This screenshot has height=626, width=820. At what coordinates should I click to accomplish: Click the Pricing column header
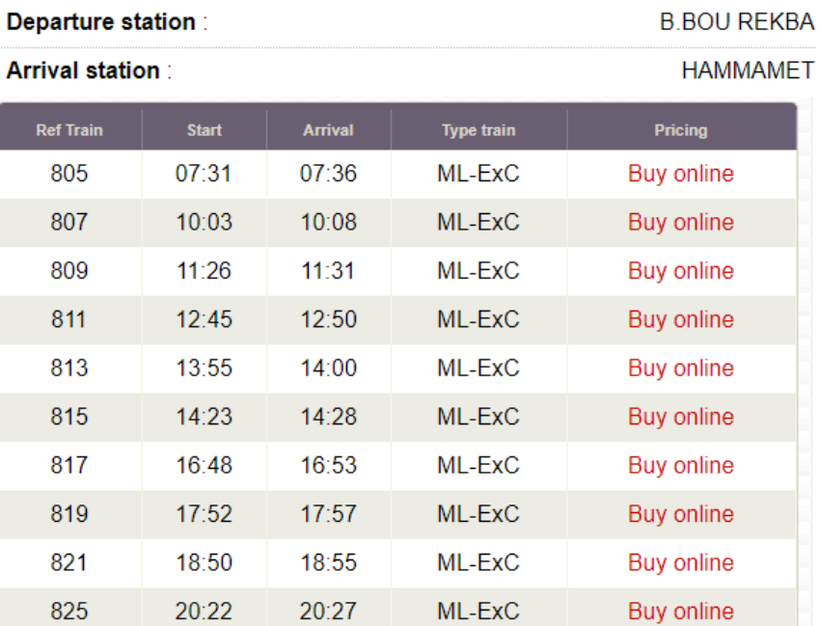680,130
